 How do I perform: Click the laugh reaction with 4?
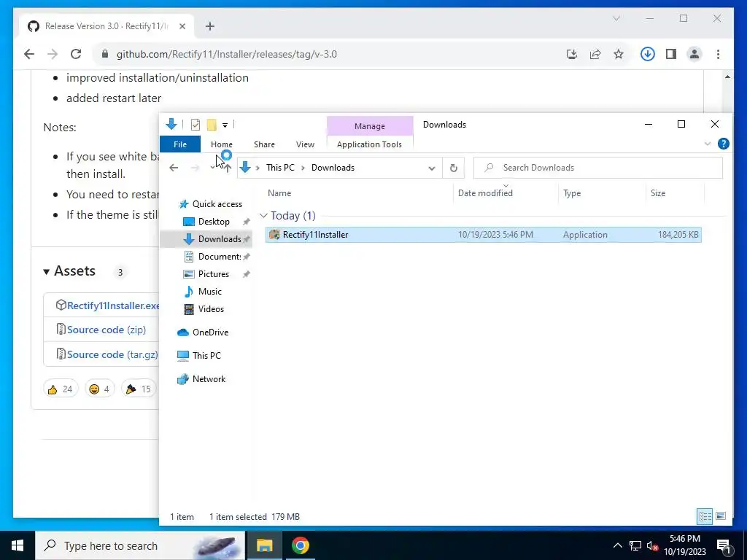(99, 389)
